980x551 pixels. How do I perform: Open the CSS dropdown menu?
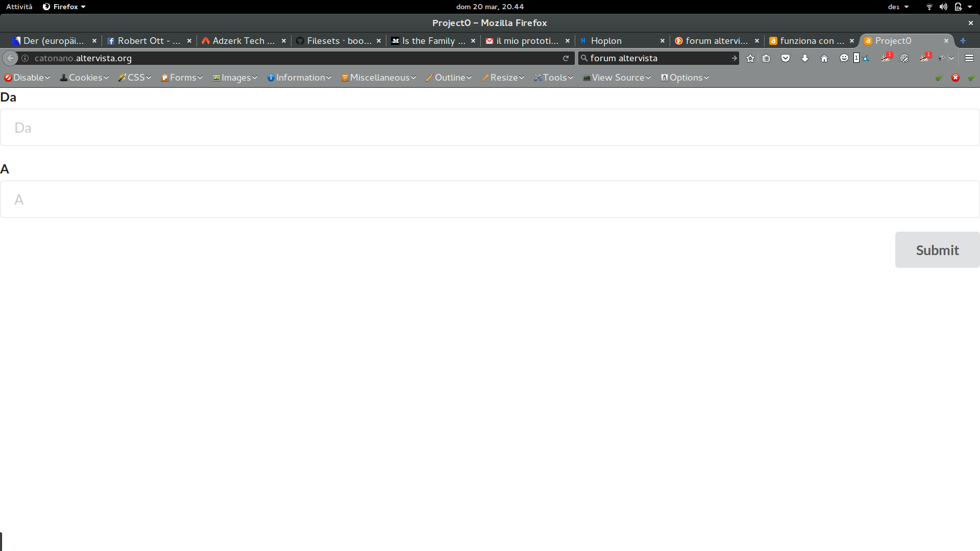point(135,78)
